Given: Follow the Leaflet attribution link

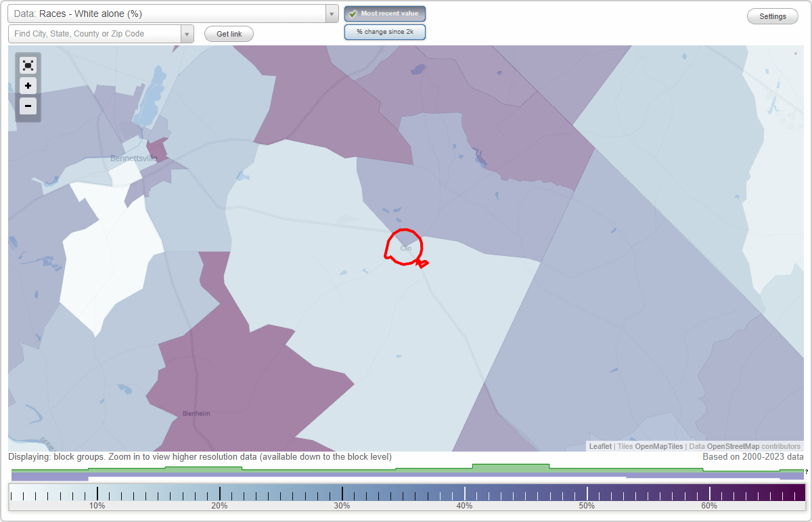Looking at the screenshot, I should tap(600, 446).
